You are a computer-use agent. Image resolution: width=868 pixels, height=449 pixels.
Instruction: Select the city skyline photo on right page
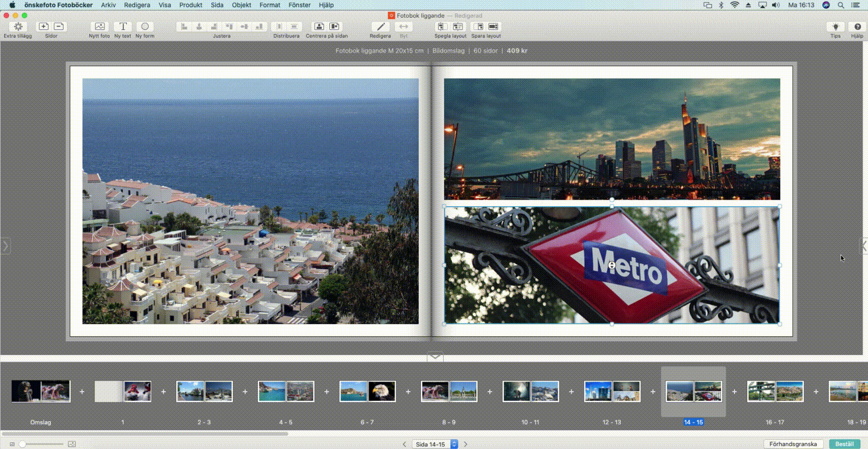pos(612,139)
